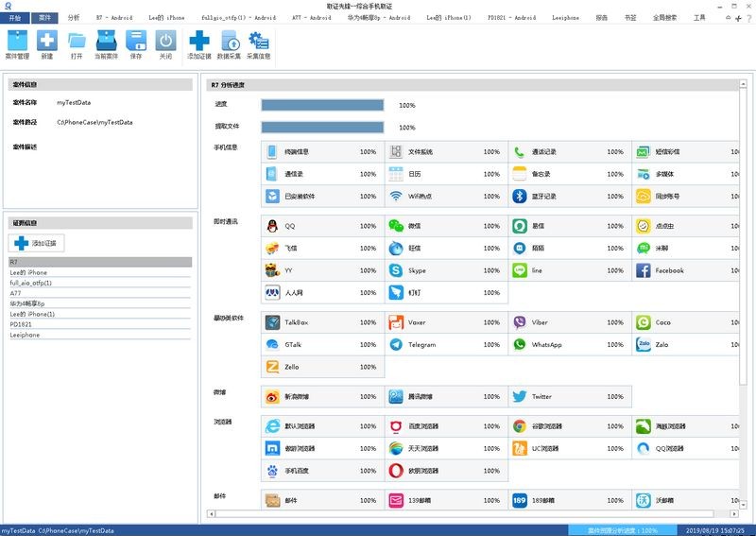Click the 微信 WeChat icon

click(396, 226)
